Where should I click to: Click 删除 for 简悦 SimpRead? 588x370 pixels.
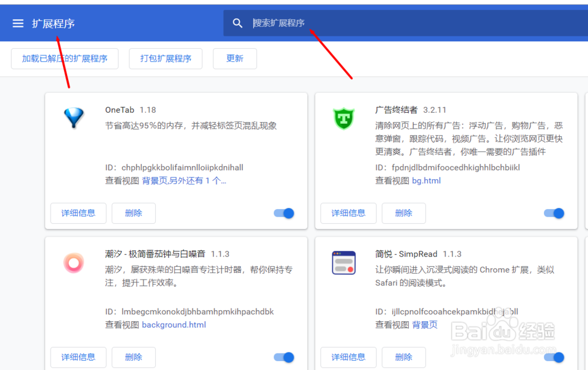pyautogui.click(x=403, y=357)
